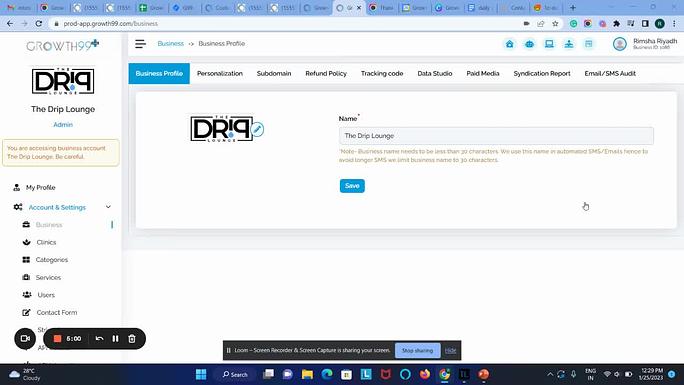Go back in browser history

(x=10, y=24)
